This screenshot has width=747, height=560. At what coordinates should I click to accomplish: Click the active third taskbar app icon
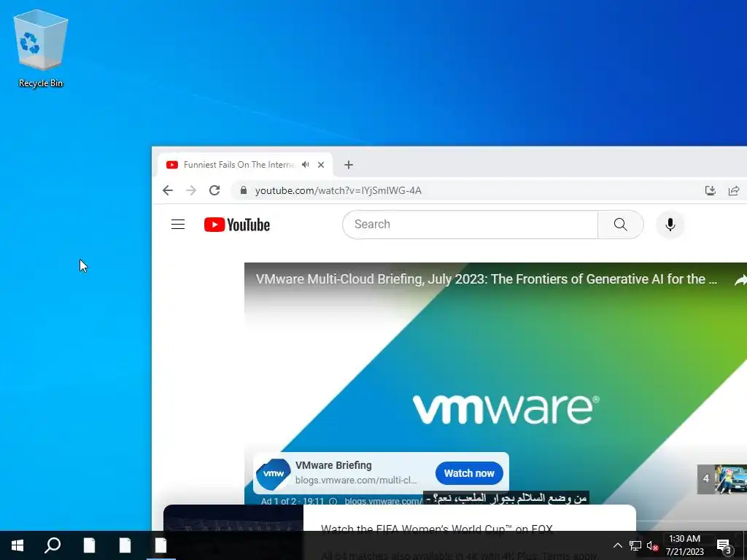coord(161,545)
